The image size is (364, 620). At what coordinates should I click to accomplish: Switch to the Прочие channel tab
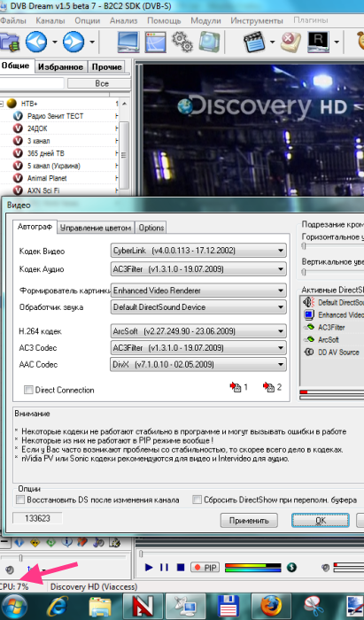(106, 66)
